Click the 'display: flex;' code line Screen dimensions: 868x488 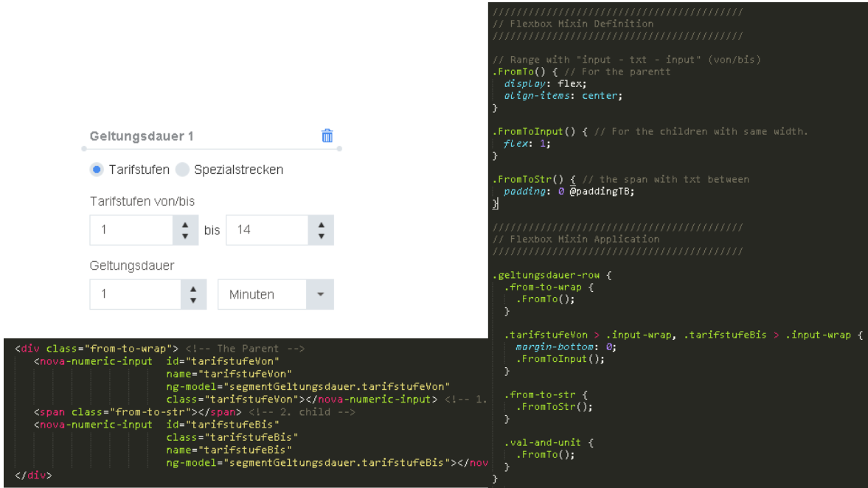545,83
